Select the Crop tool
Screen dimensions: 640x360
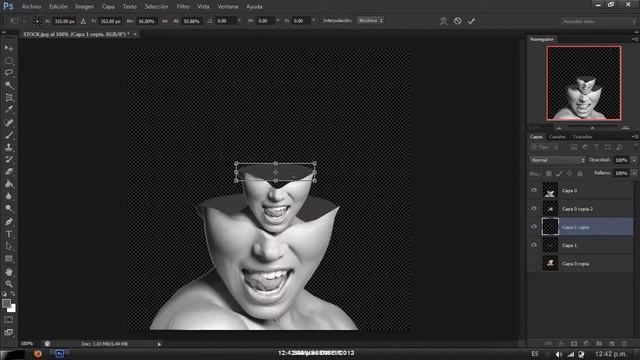[9, 98]
